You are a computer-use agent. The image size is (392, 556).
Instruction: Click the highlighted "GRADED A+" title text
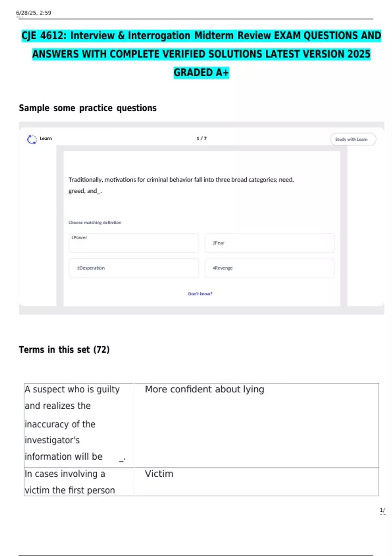pyautogui.click(x=201, y=72)
